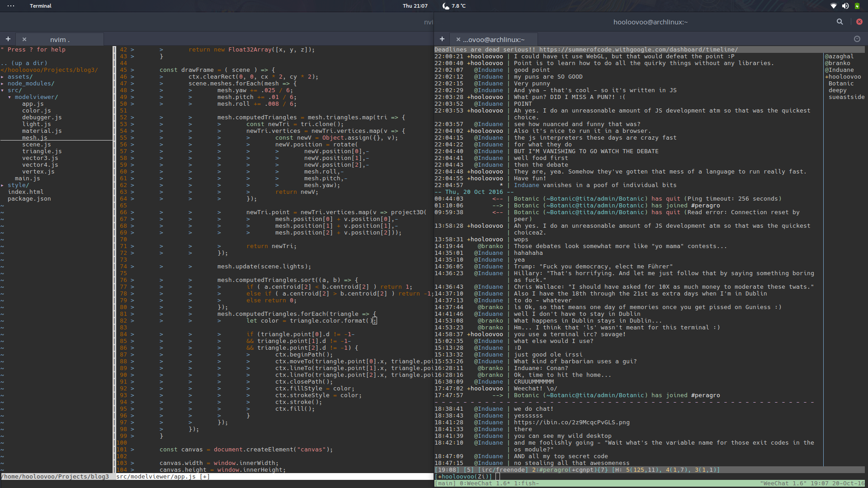Select Botanic in nick list
Viewport: 868px width, 488px height.
[841, 84]
